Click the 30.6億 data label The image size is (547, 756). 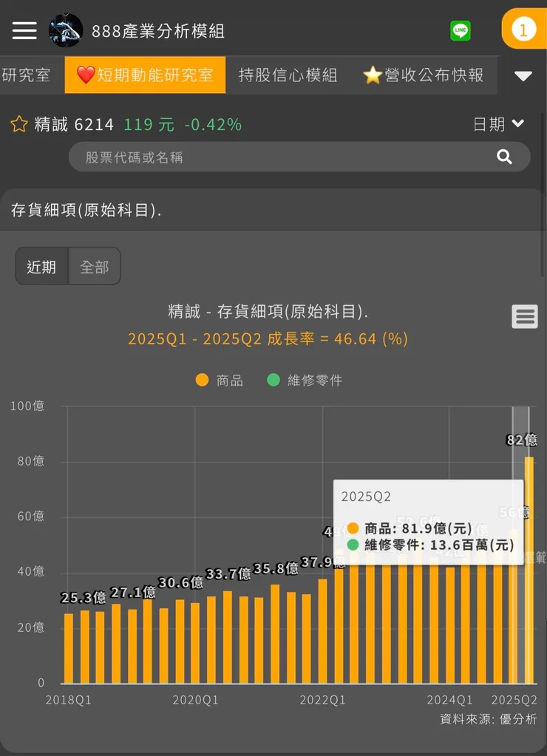tap(180, 582)
